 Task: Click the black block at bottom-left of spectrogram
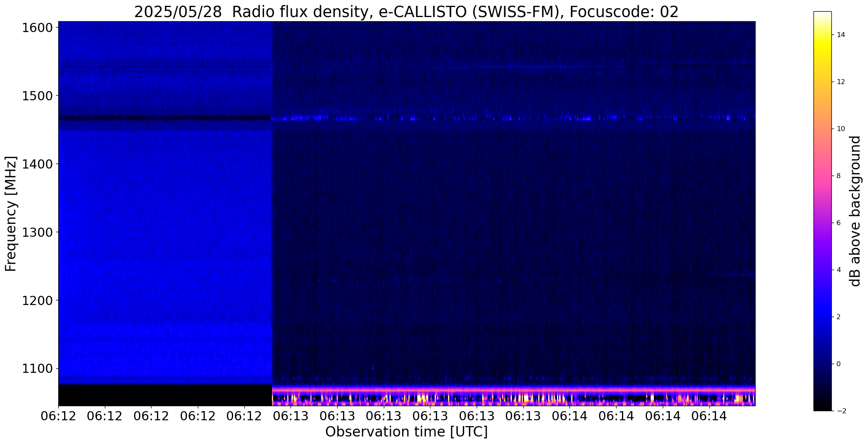[x=165, y=395]
